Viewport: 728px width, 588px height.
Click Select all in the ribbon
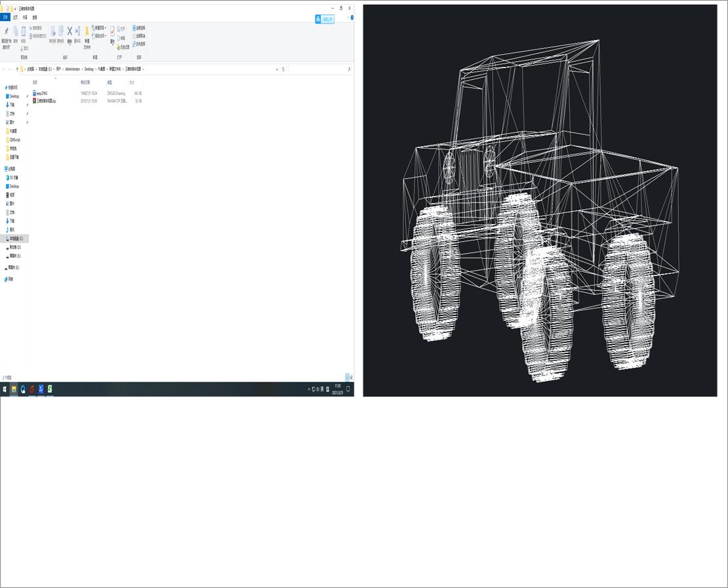pyautogui.click(x=139, y=28)
